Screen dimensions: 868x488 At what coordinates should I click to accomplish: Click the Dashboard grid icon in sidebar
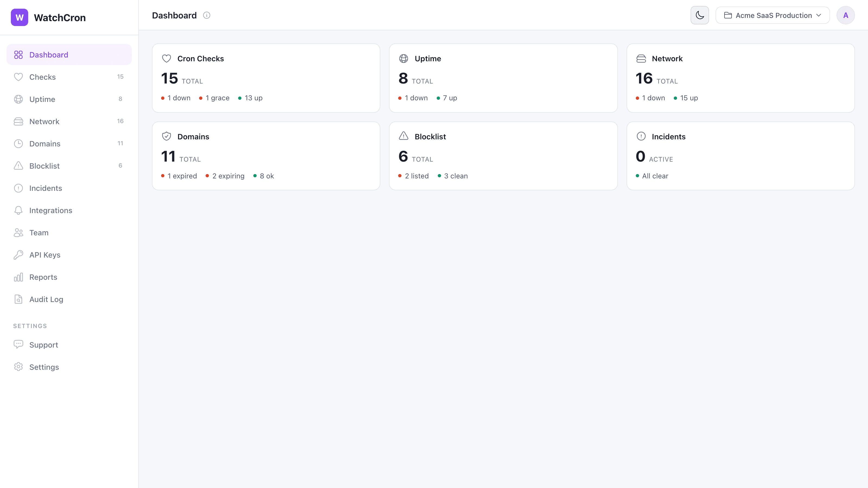point(18,54)
